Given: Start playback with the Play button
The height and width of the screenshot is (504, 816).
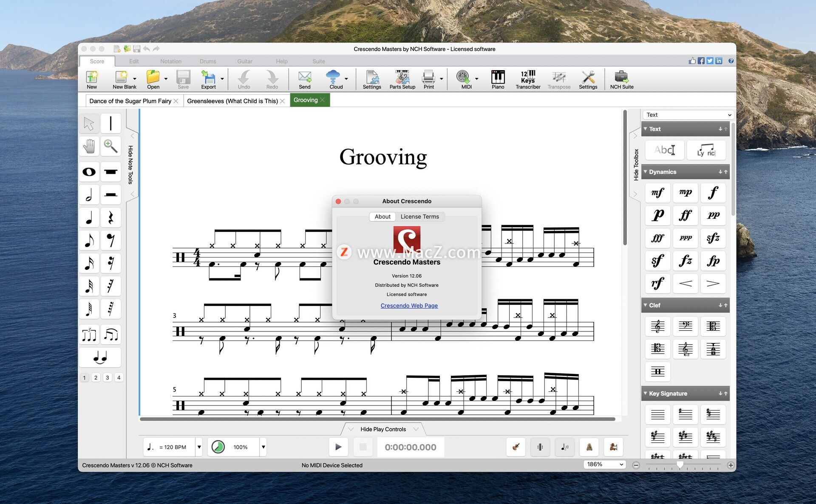Looking at the screenshot, I should pyautogui.click(x=338, y=447).
